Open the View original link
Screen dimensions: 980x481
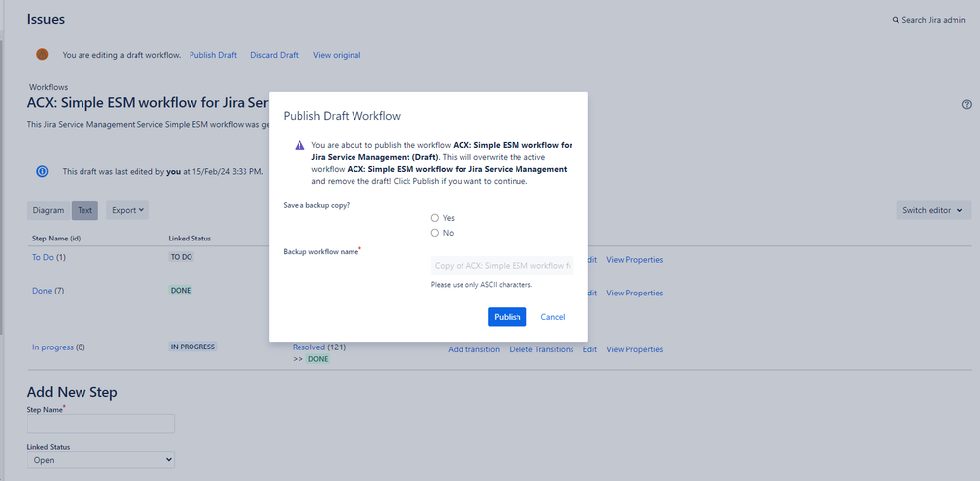coord(337,55)
